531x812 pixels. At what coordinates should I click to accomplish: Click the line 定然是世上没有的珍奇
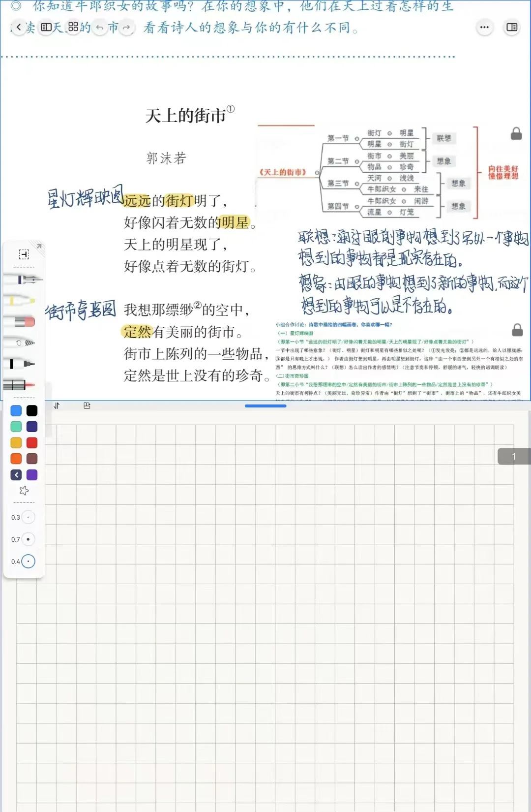click(197, 375)
